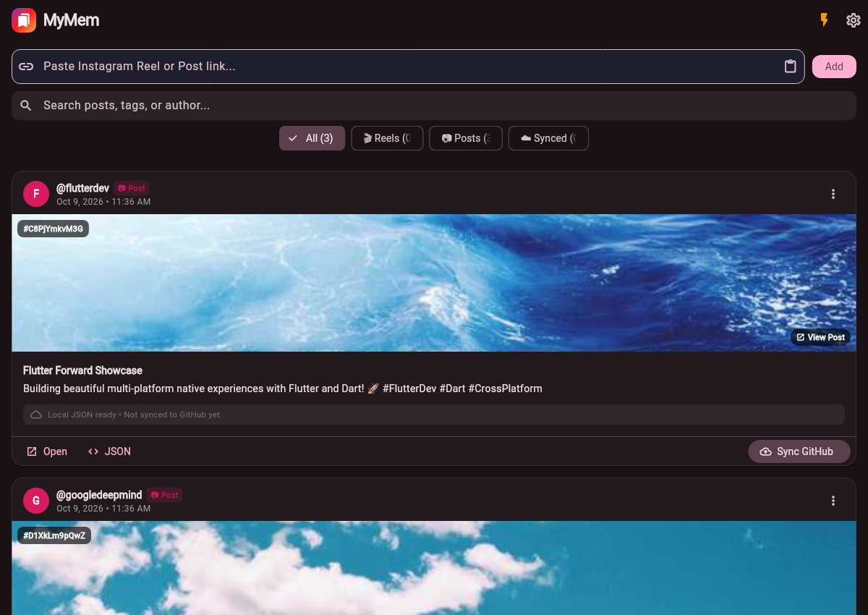View JSON for the Flutter post
Viewport: 868px width, 615px height.
(x=109, y=451)
